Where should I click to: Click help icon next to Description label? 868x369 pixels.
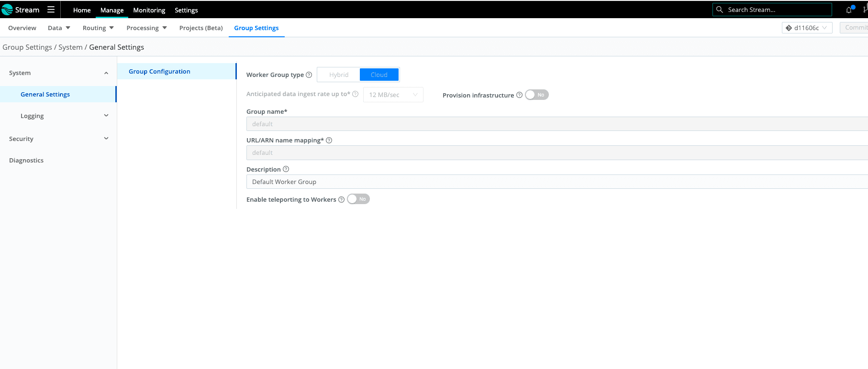click(286, 169)
